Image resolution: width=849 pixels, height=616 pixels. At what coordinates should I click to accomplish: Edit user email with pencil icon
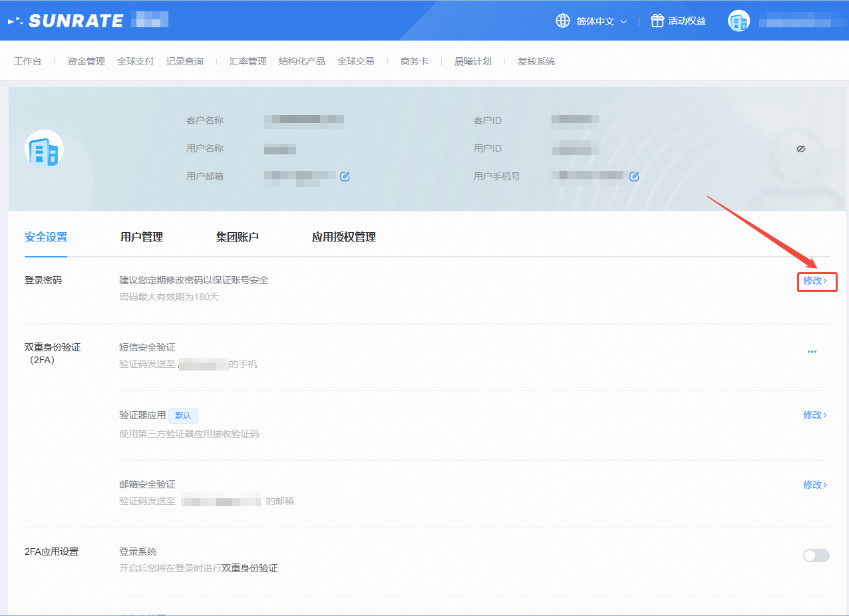point(345,176)
